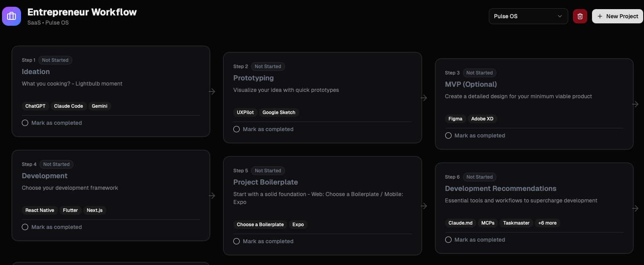
Task: Open the Development Recommendations step title
Action: click(x=500, y=189)
